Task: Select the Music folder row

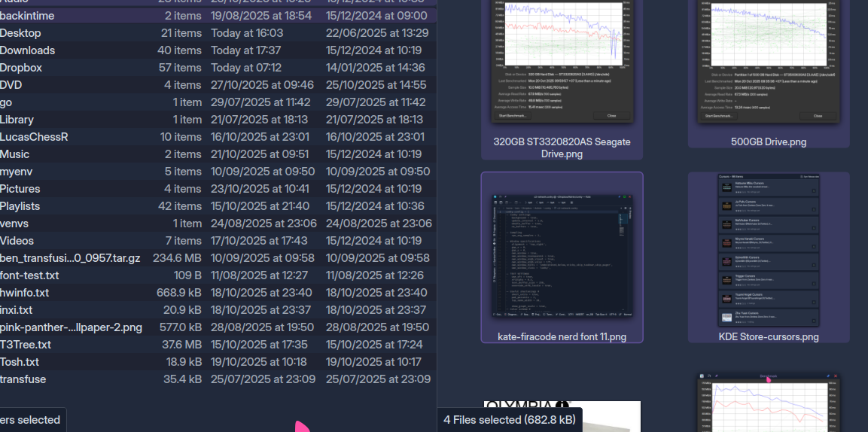Action: point(15,154)
